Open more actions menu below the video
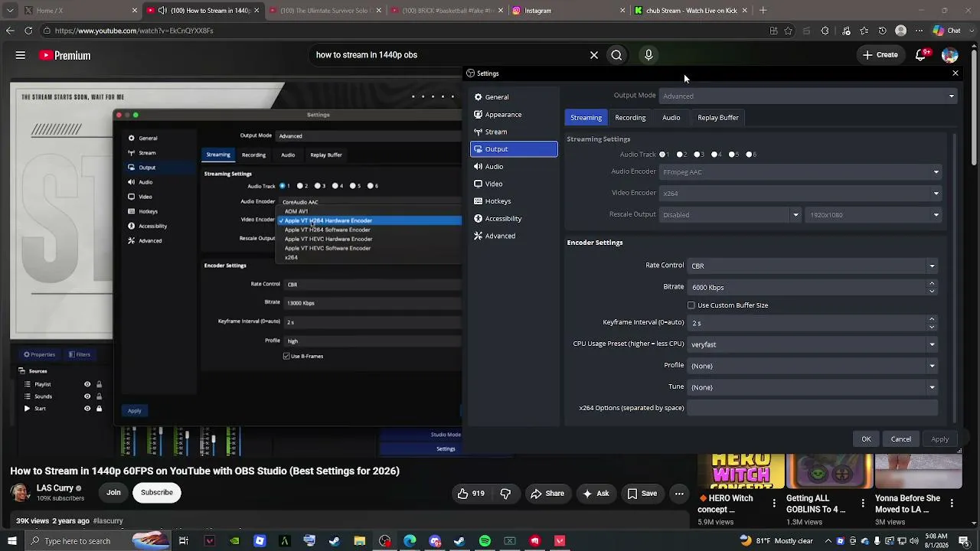 (x=678, y=494)
